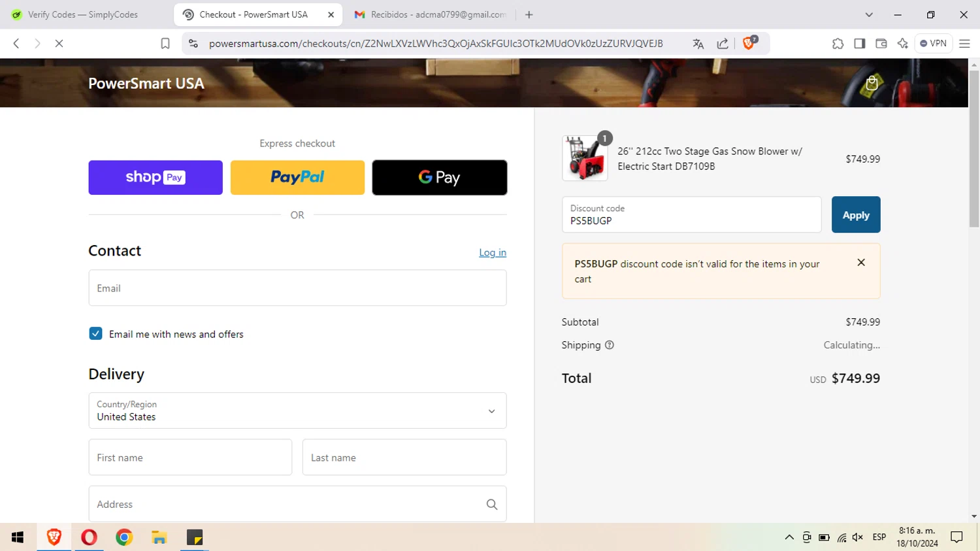Focus the Last name field
This screenshot has height=551, width=980.
[x=404, y=458]
